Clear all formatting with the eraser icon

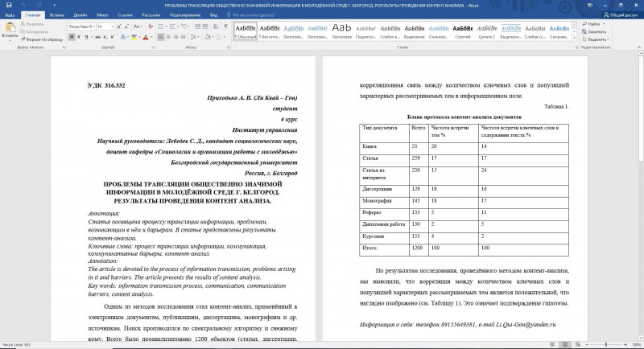tap(151, 27)
